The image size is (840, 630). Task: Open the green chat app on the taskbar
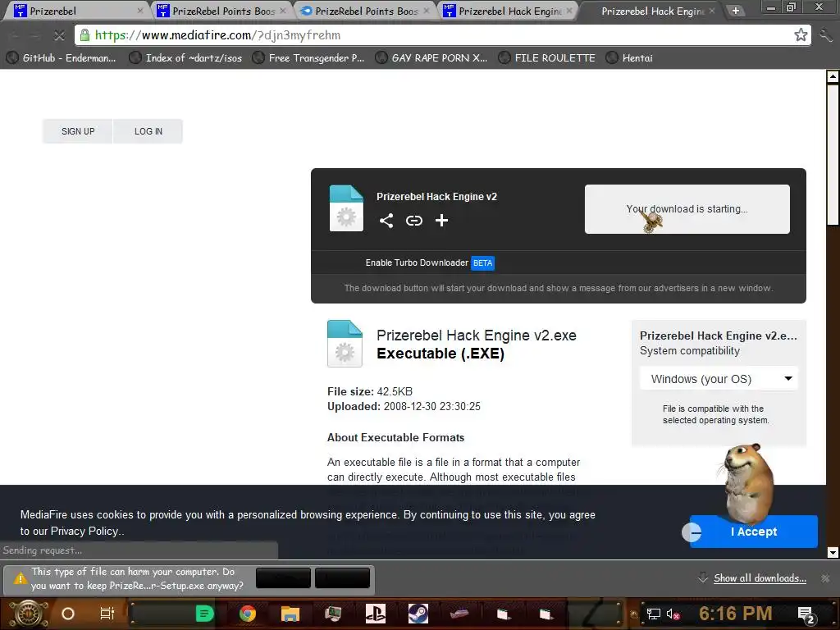(204, 614)
